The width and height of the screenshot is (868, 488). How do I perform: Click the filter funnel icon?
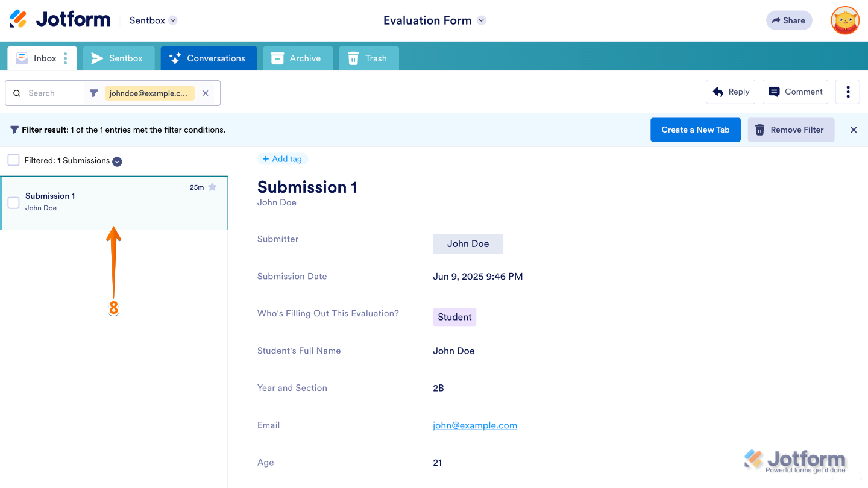click(93, 93)
